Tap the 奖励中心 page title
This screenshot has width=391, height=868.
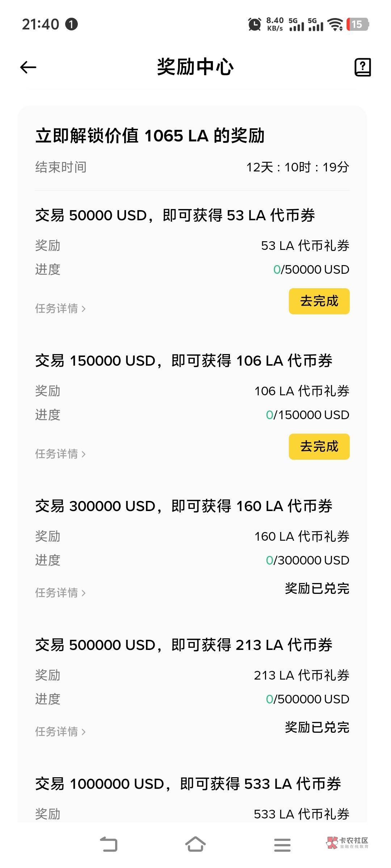point(195,67)
